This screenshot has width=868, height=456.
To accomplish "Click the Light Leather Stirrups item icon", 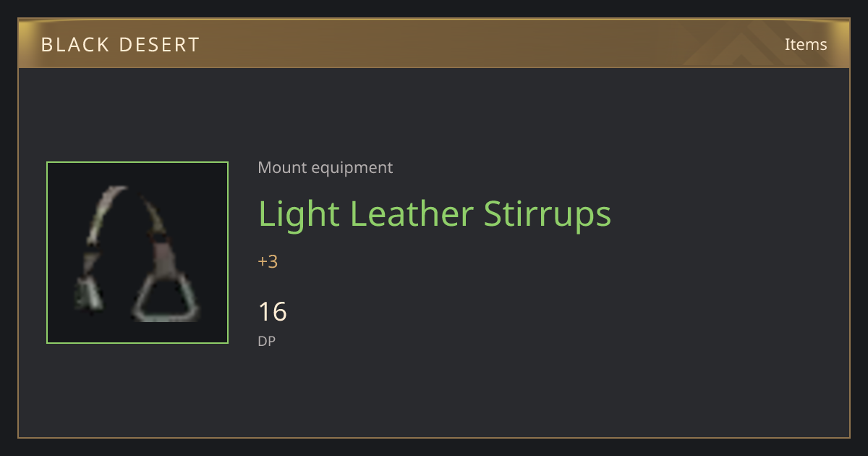I will pyautogui.click(x=137, y=253).
